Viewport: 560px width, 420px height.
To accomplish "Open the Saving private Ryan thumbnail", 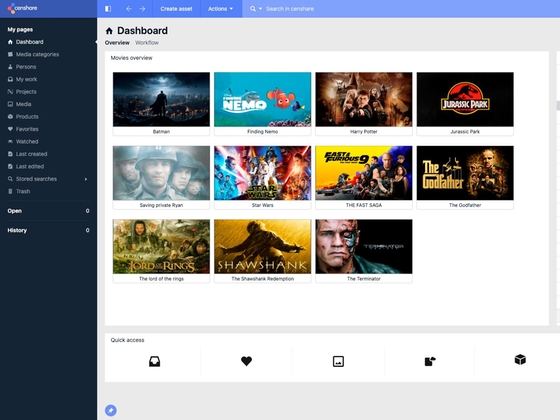I will click(161, 173).
